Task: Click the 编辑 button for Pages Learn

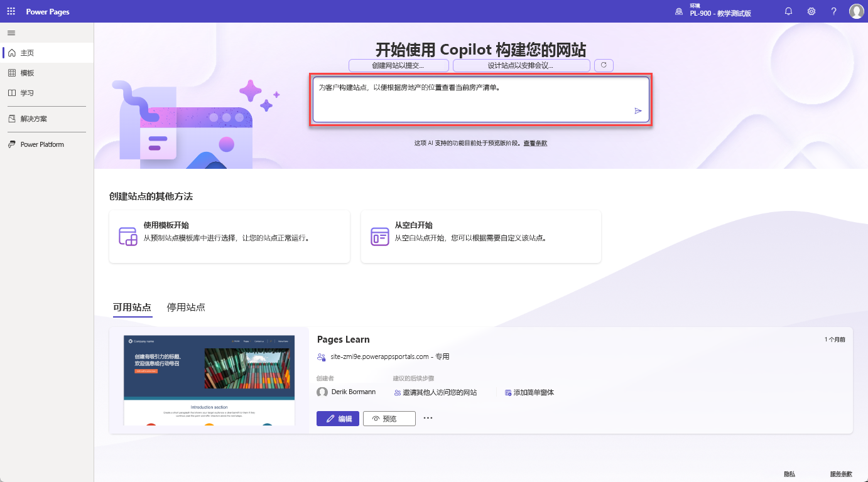Action: coord(338,419)
